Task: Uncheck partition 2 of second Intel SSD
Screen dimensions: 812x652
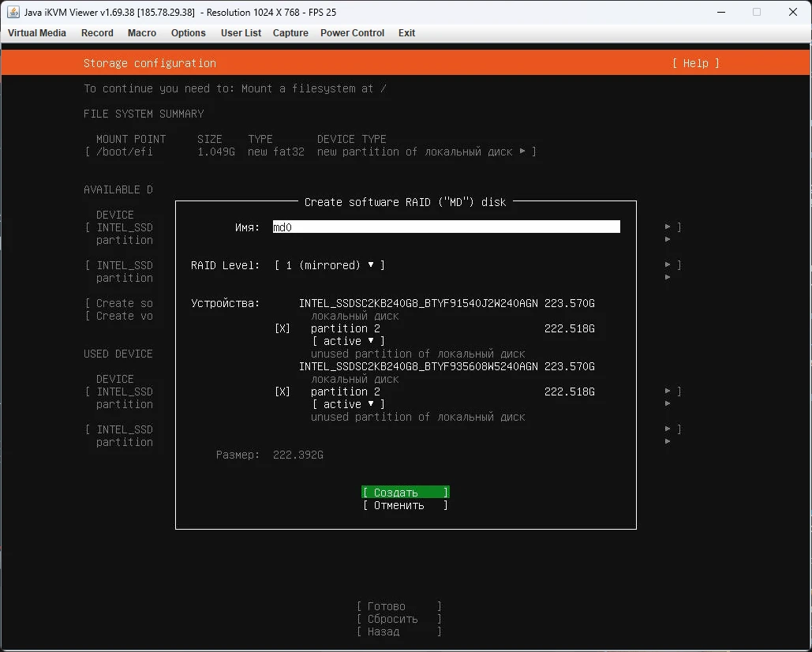Action: pyautogui.click(x=283, y=392)
